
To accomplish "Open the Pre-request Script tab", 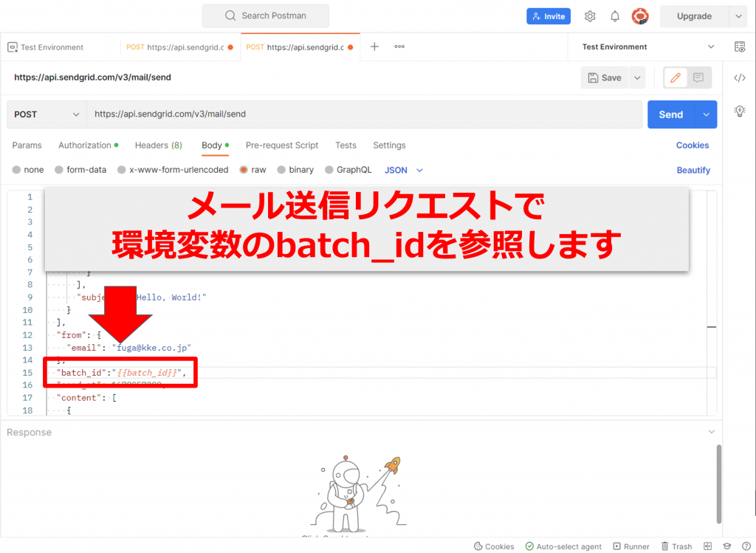I will pos(281,145).
